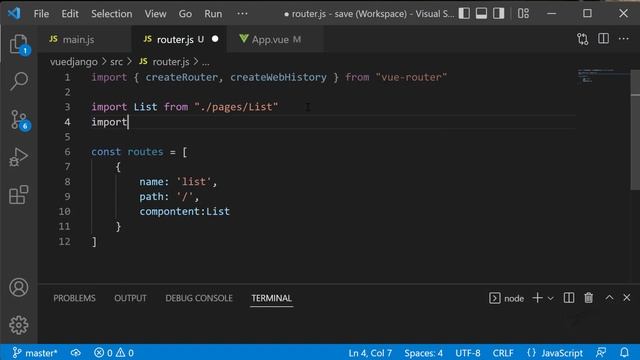Open the Run menu
The height and width of the screenshot is (360, 640).
pyautogui.click(x=213, y=13)
